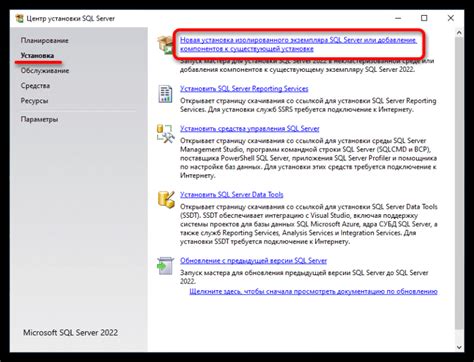Viewport: 474px width, 362px height.
Task: Click the scrollbar up arrow
Action: (459, 33)
